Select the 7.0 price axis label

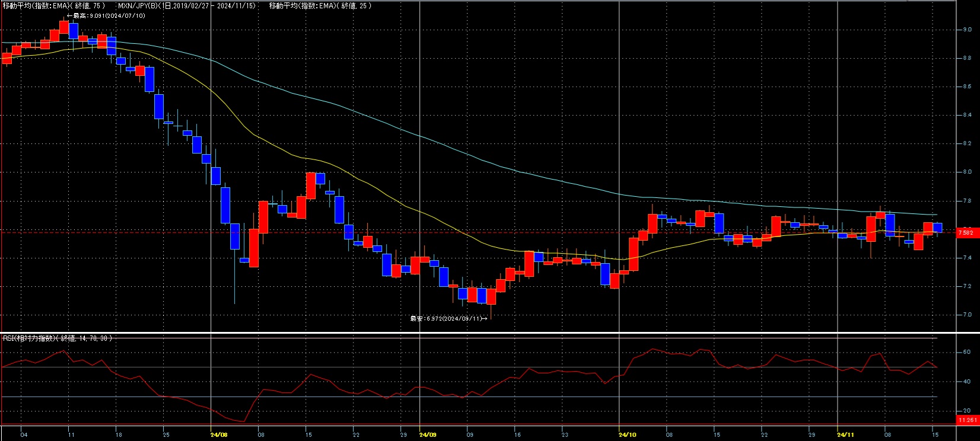click(x=967, y=315)
